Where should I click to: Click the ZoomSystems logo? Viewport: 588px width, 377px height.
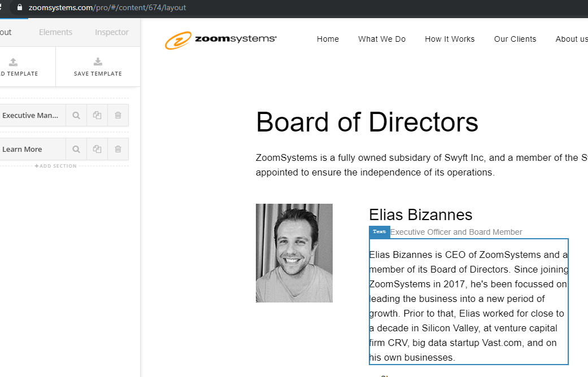click(x=221, y=40)
